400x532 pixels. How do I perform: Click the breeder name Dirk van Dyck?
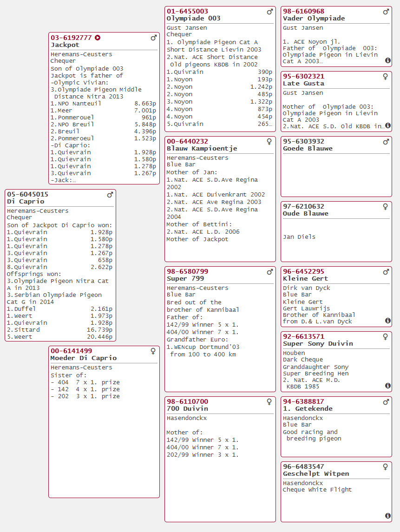(x=306, y=288)
